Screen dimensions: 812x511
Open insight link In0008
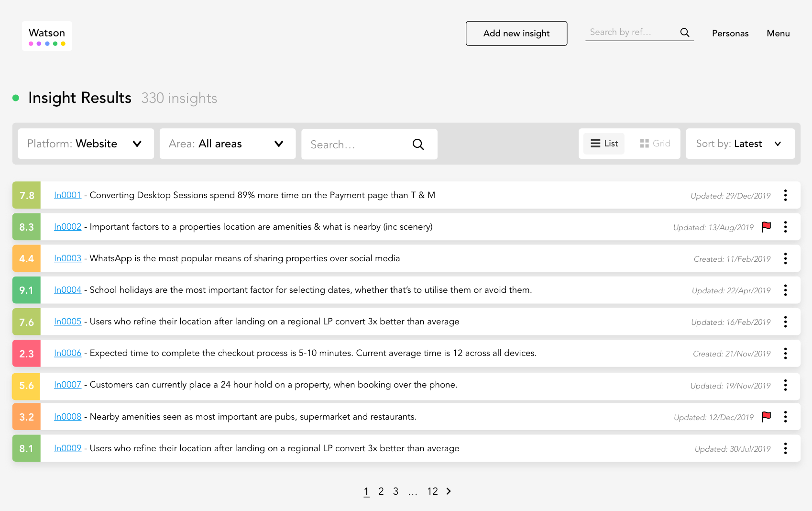pyautogui.click(x=67, y=417)
